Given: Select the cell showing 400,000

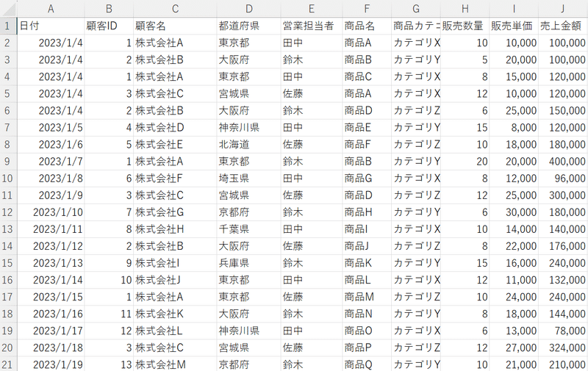Looking at the screenshot, I should coord(562,161).
